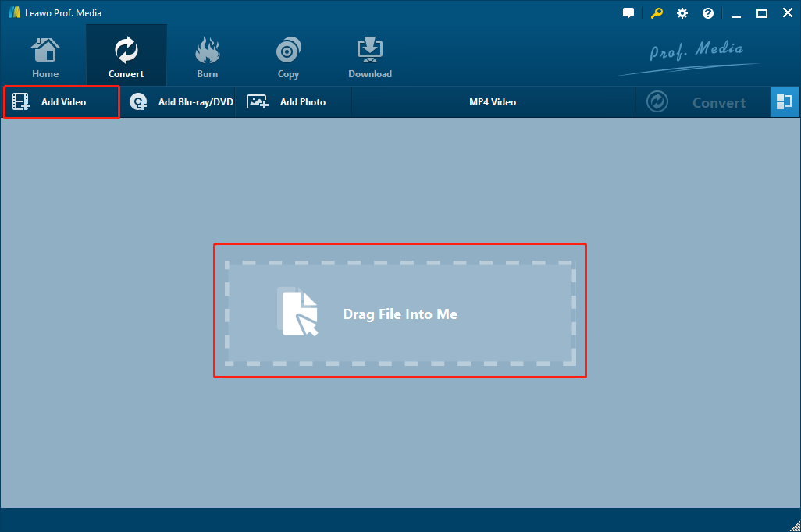Click the Leawo logo in the title bar

(14, 12)
